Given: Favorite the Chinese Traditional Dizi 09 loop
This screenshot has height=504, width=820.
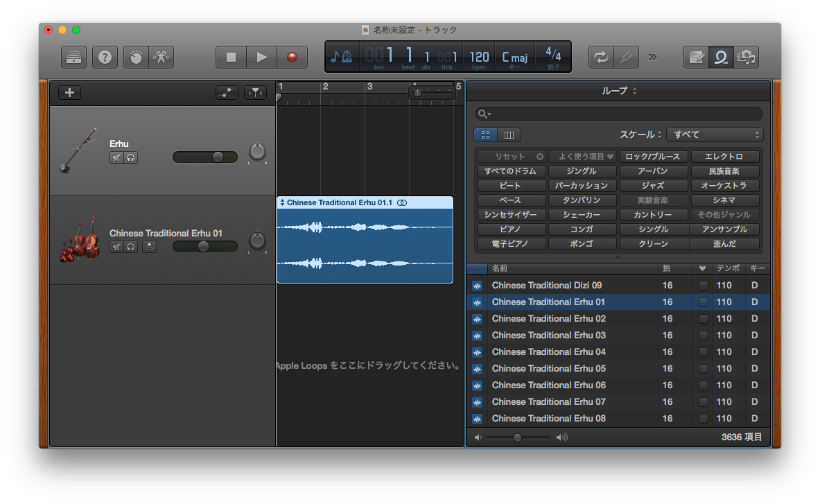Looking at the screenshot, I should click(703, 285).
